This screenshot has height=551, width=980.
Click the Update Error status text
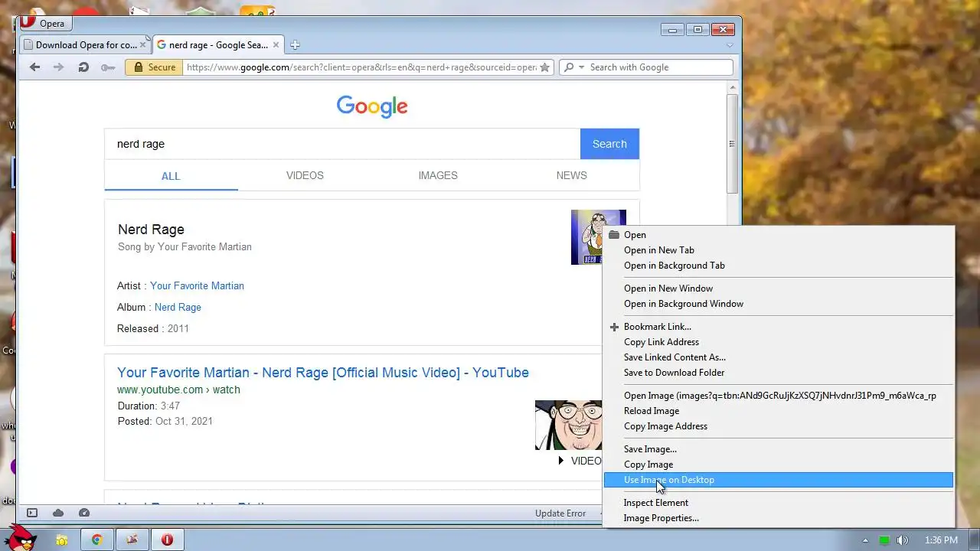pos(560,514)
